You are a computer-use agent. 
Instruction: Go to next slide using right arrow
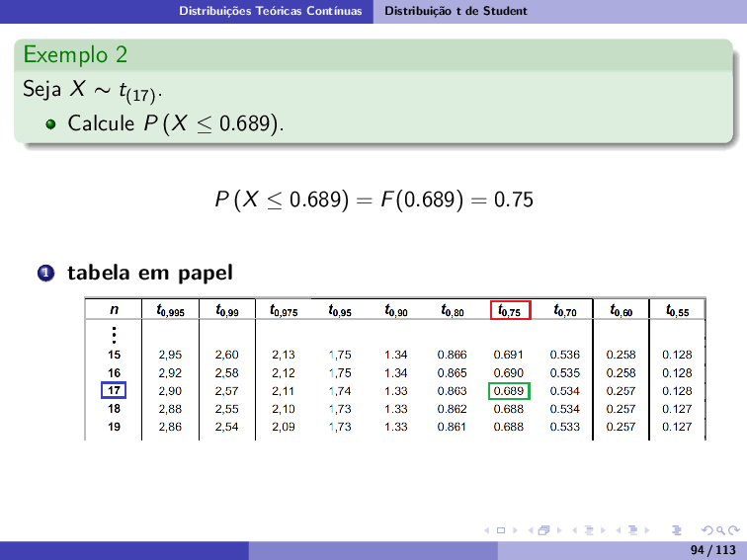pyautogui.click(x=515, y=530)
